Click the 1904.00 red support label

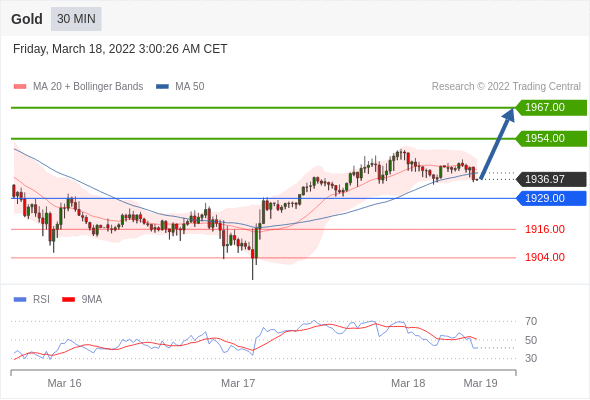coord(545,257)
